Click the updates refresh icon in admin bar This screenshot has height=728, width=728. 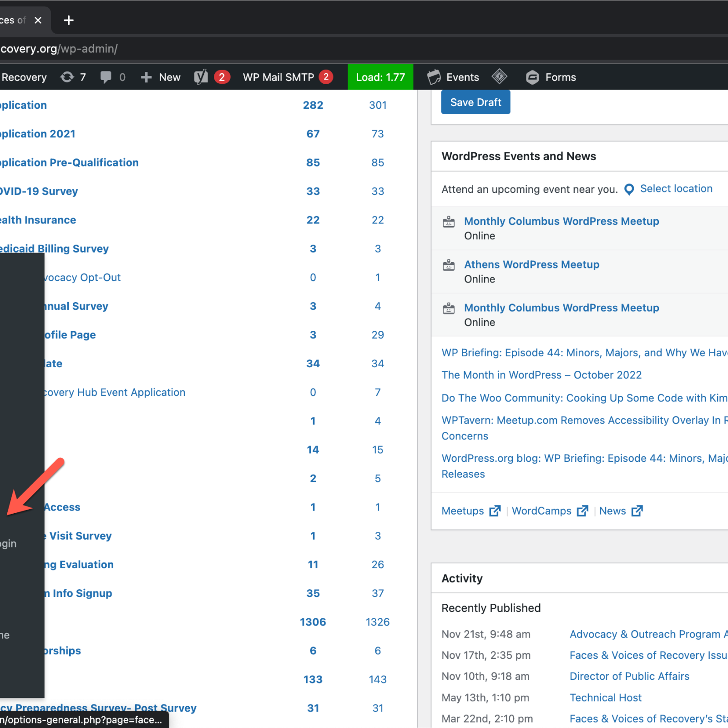pos(67,77)
